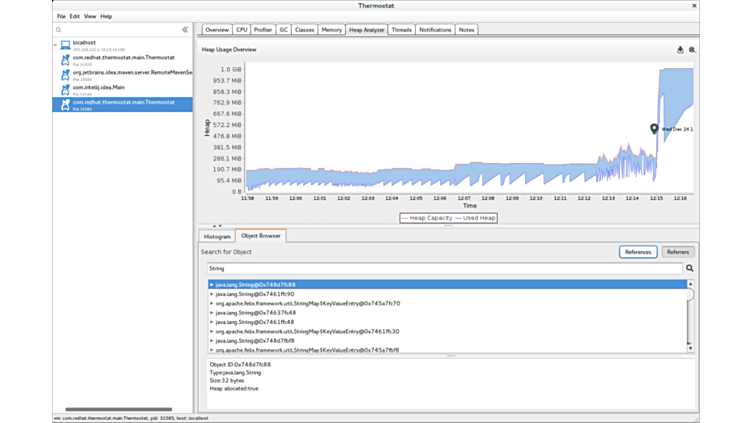
Task: Click the heap dump marker pin on chart
Action: coord(655,129)
